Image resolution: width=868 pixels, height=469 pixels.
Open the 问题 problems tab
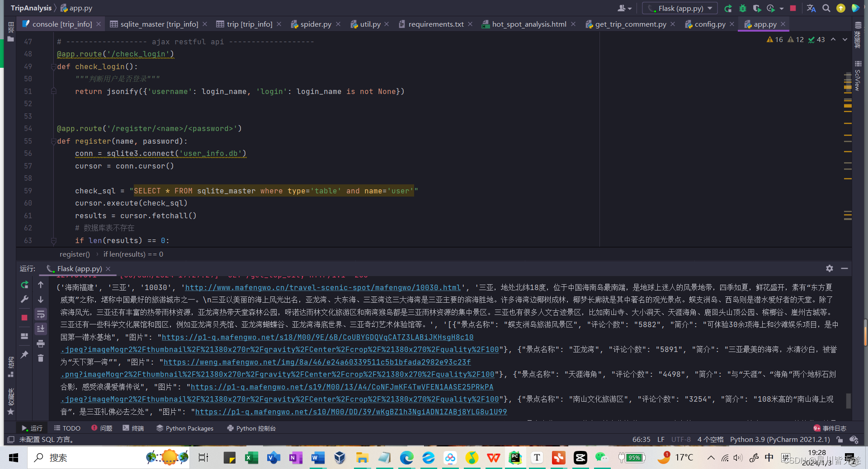(x=102, y=428)
